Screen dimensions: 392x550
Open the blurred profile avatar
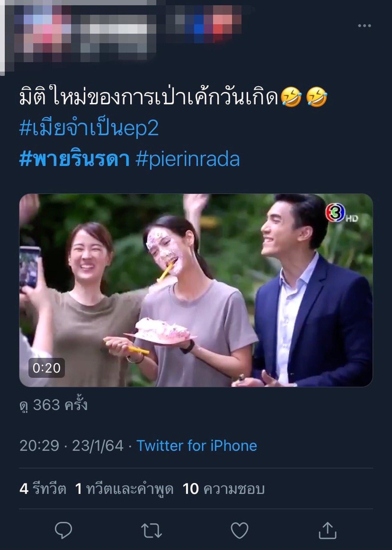(x=40, y=36)
